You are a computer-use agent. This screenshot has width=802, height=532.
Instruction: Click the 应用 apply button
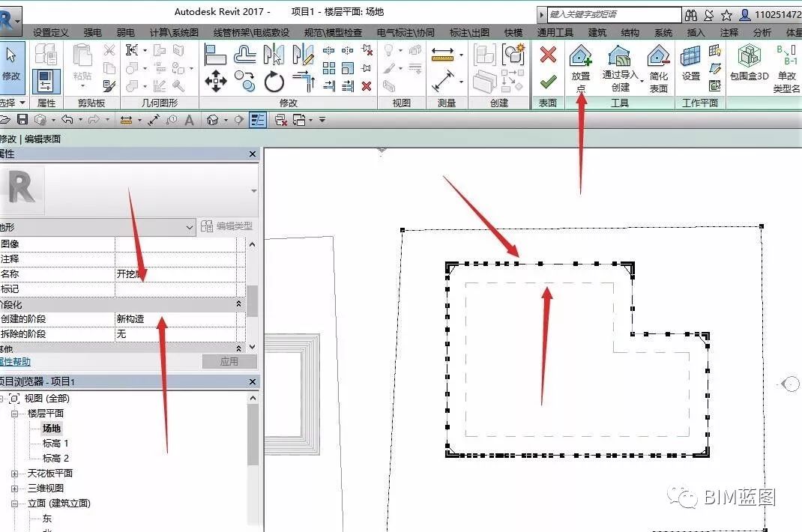[x=229, y=362]
